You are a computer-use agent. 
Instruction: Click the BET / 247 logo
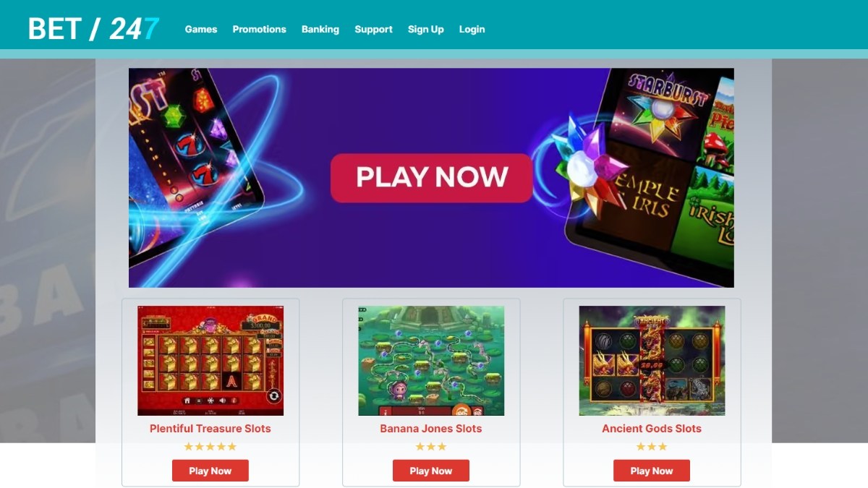[x=94, y=29]
